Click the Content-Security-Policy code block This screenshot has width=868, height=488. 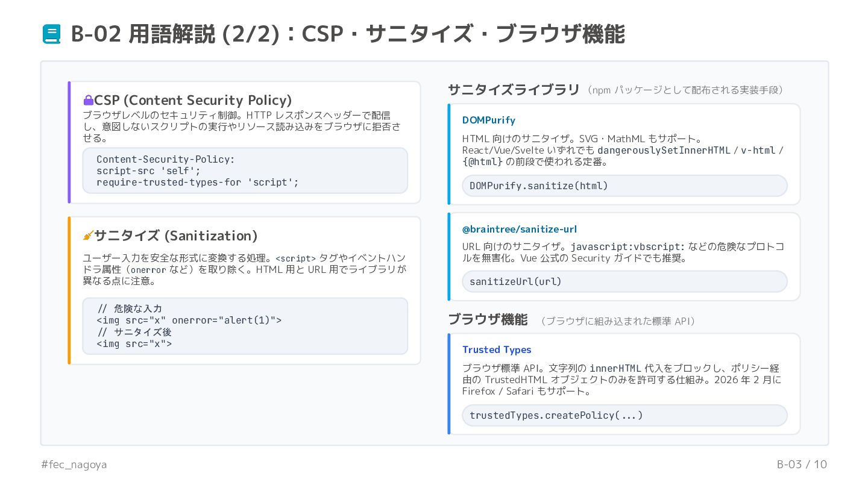click(245, 170)
